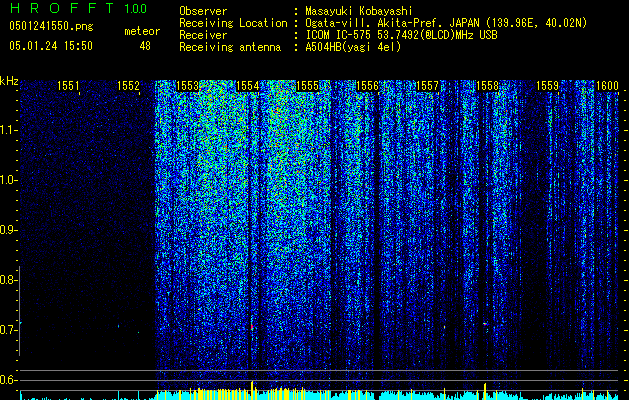Click the meteor count value 48
Image resolution: width=629 pixels, height=400 pixels.
pyautogui.click(x=145, y=46)
